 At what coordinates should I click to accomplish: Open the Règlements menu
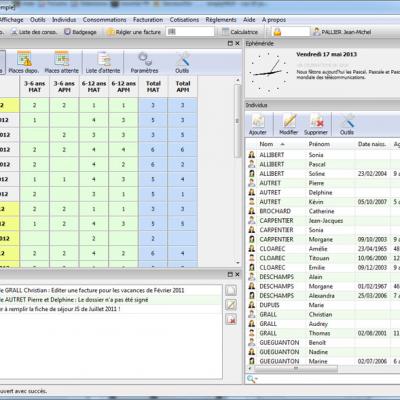pyautogui.click(x=221, y=20)
